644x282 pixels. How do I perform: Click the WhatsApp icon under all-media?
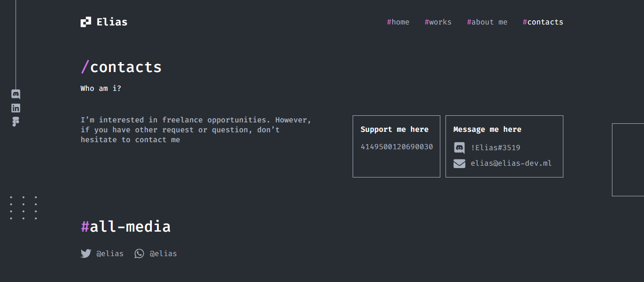click(x=139, y=254)
